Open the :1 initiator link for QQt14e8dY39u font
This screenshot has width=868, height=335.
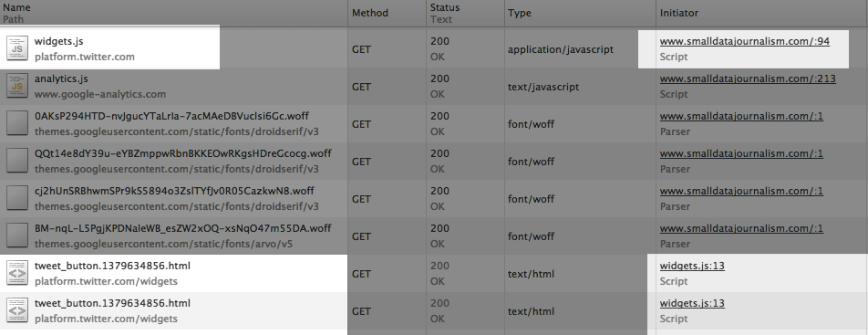pos(741,153)
